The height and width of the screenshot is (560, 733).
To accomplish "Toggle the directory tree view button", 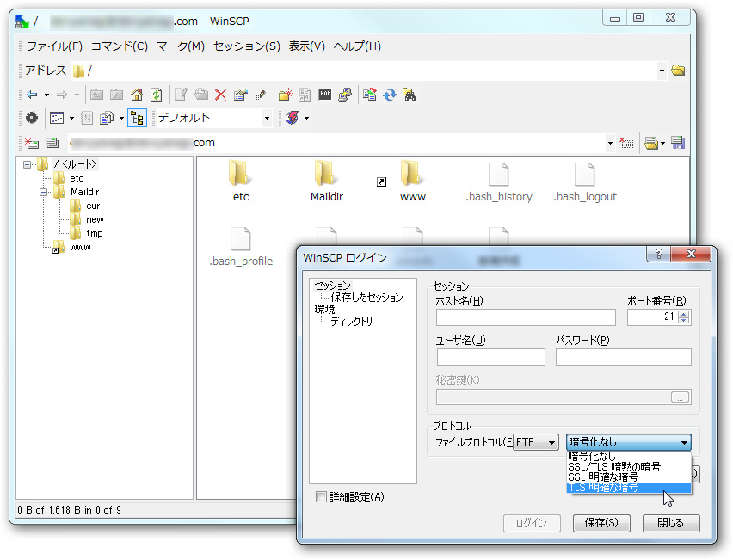I will click(138, 118).
